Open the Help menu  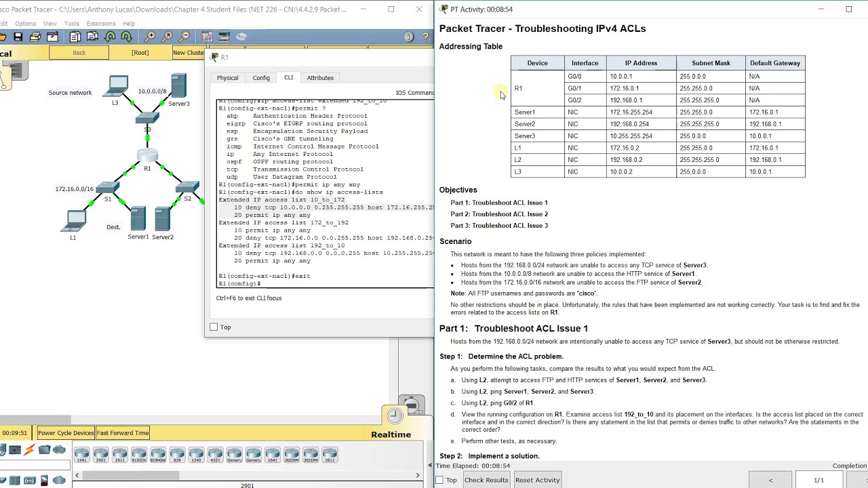pyautogui.click(x=129, y=24)
